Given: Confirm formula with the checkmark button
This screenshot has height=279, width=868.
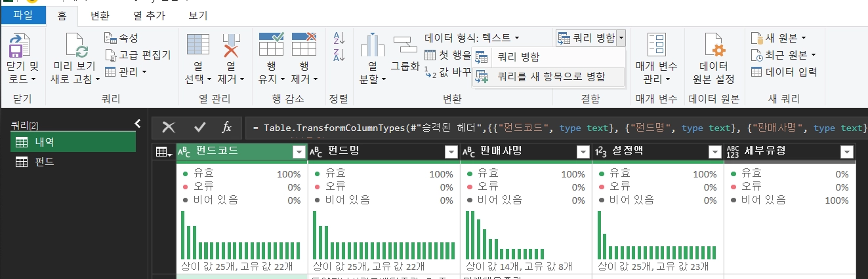Looking at the screenshot, I should click(x=199, y=128).
